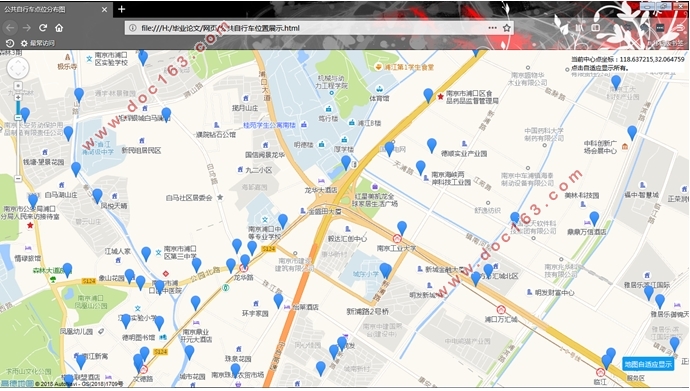Show site information icon in address bar
690x391 pixels.
(132, 28)
